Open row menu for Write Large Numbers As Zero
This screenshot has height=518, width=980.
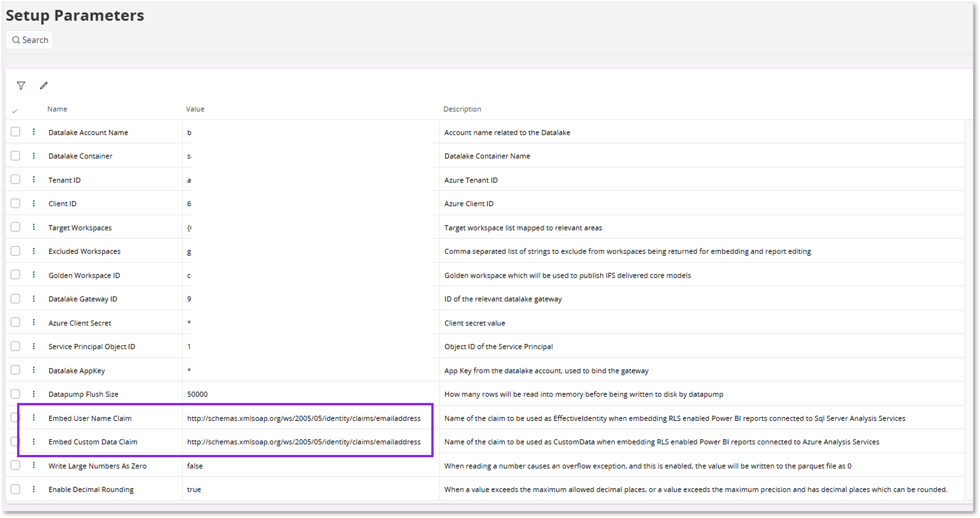click(34, 465)
